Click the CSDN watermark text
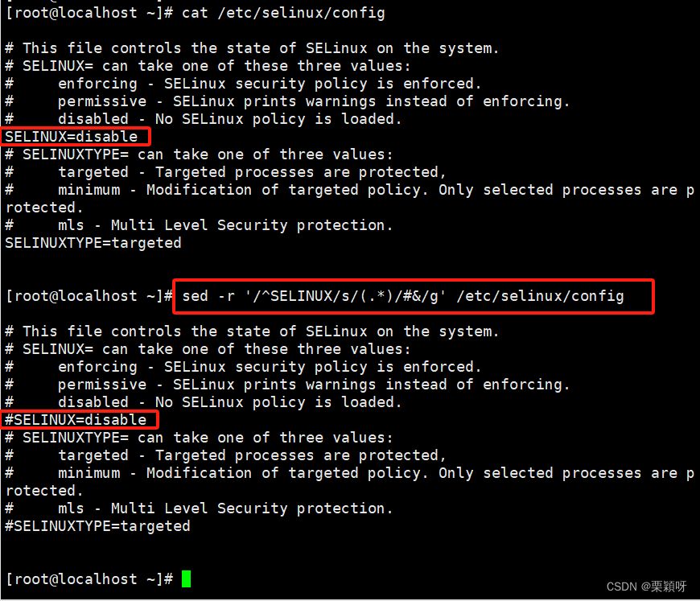The height and width of the screenshot is (601, 700). point(646,587)
